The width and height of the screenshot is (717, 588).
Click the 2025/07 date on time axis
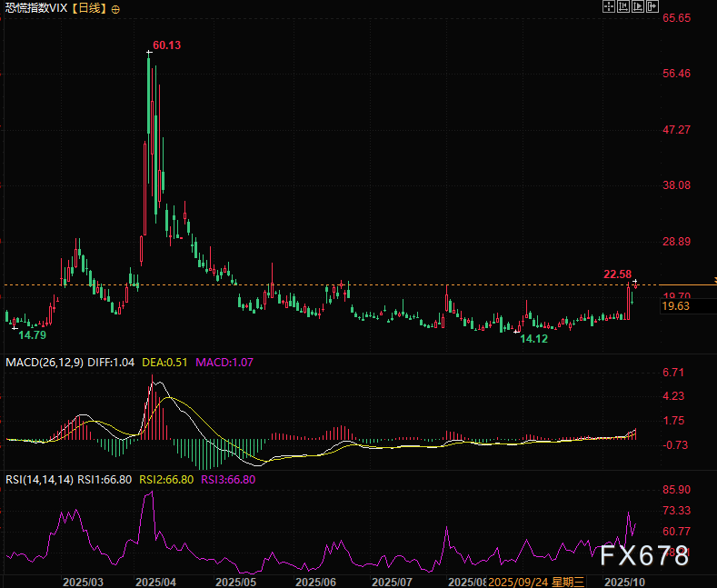[x=393, y=581]
